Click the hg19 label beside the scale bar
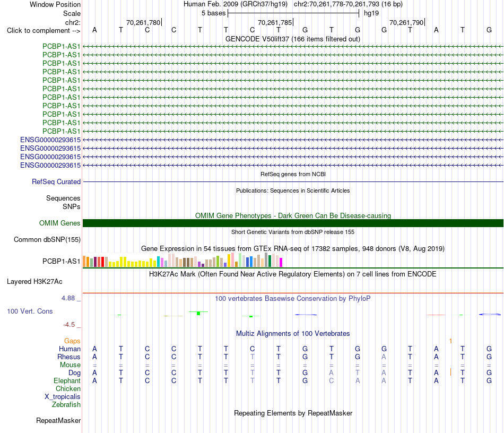 tap(371, 13)
